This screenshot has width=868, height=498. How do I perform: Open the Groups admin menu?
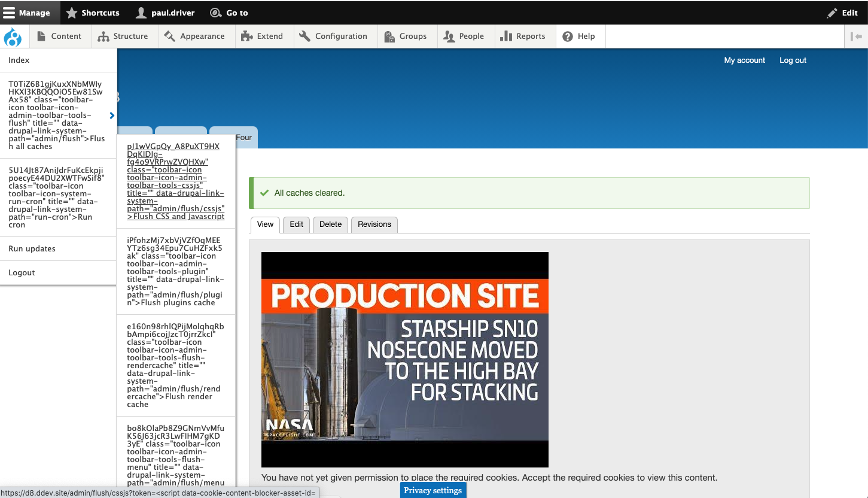[406, 37]
